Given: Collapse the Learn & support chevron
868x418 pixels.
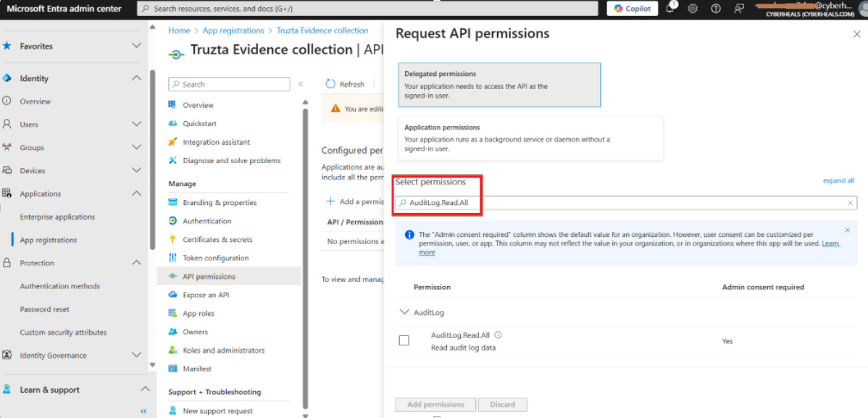Looking at the screenshot, I should pyautogui.click(x=144, y=389).
